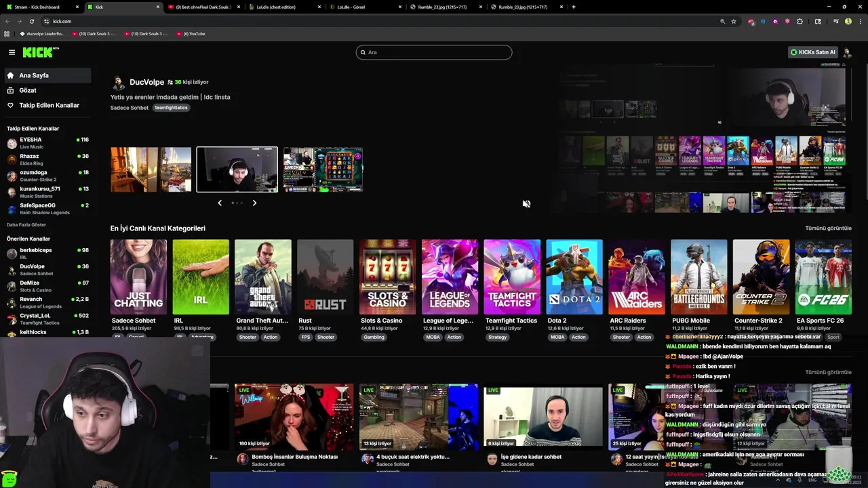Screen dimensions: 868x488
Task: Click Tümünü görüntüle beside En İyi Canlı Kanal Kategorileri
Action: coord(828,228)
